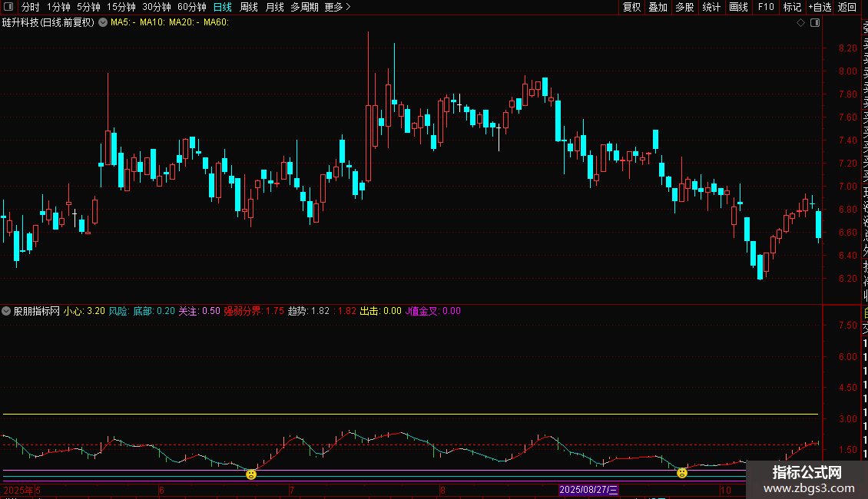Click the 返回 back button
Viewport: 868px width, 499px height.
click(x=847, y=7)
